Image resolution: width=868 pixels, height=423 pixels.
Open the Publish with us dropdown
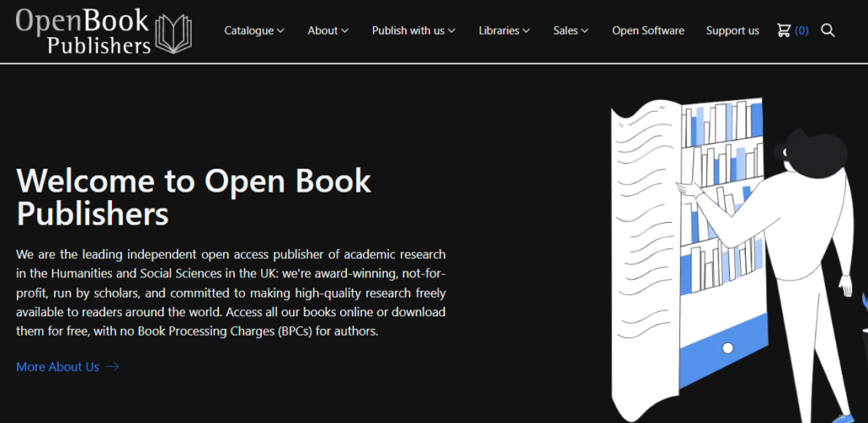(414, 31)
